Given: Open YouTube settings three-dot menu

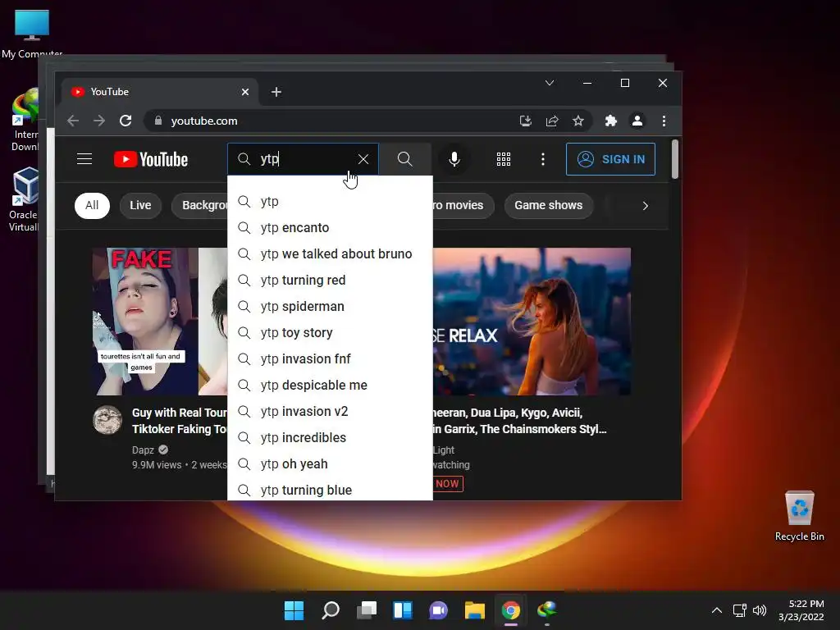Looking at the screenshot, I should click(543, 159).
